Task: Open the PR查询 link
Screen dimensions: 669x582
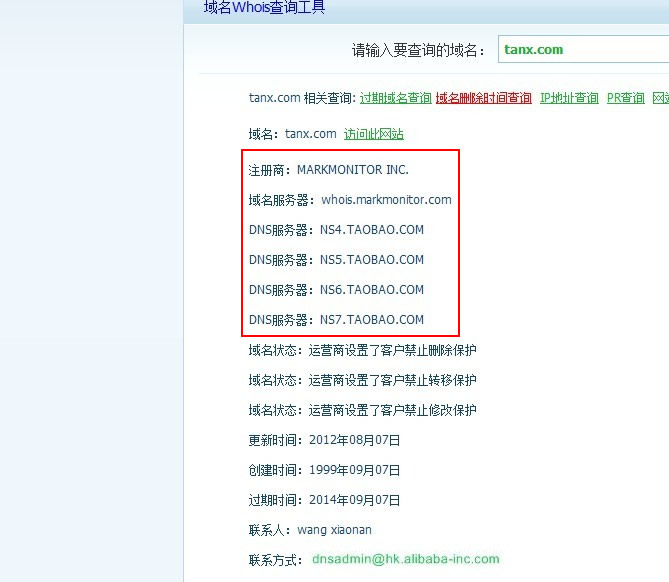Action: coord(625,98)
